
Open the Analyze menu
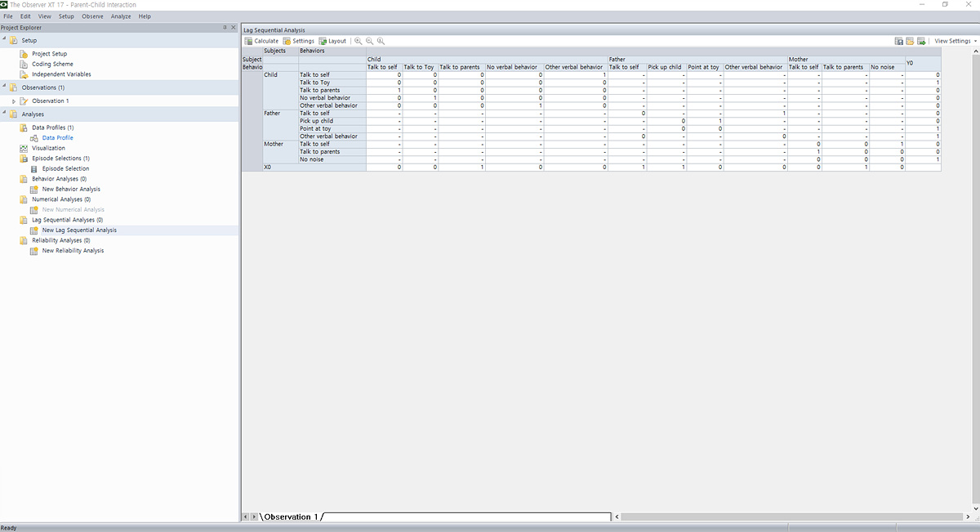[120, 16]
